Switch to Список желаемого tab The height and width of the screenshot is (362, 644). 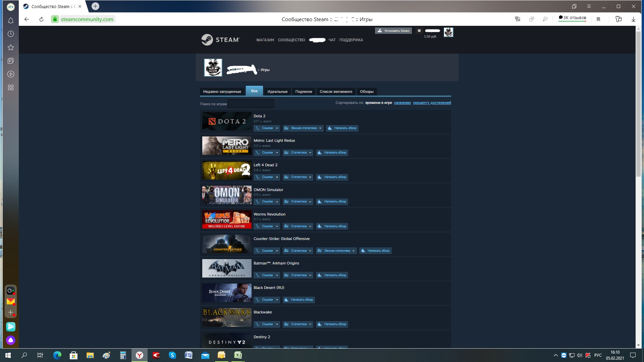click(336, 92)
